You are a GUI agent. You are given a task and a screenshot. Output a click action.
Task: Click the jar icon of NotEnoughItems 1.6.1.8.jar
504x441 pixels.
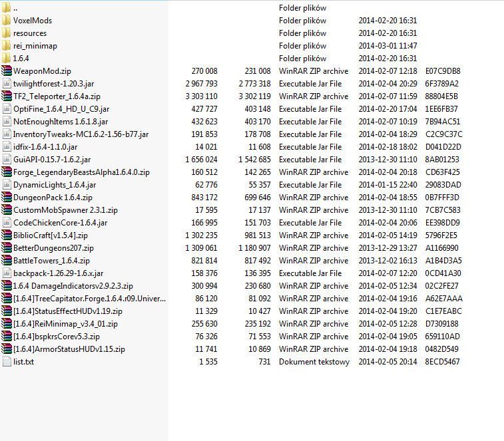[x=7, y=122]
